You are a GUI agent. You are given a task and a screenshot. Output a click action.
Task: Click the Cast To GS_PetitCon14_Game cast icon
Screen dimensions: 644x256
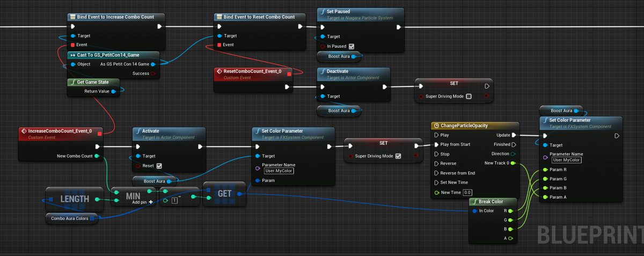(73, 55)
